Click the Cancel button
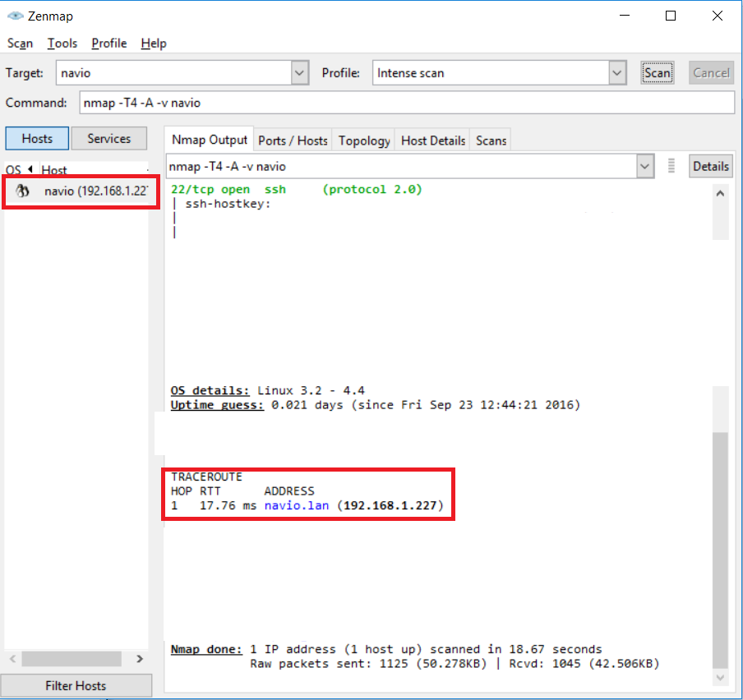The height and width of the screenshot is (700, 743). [711, 73]
